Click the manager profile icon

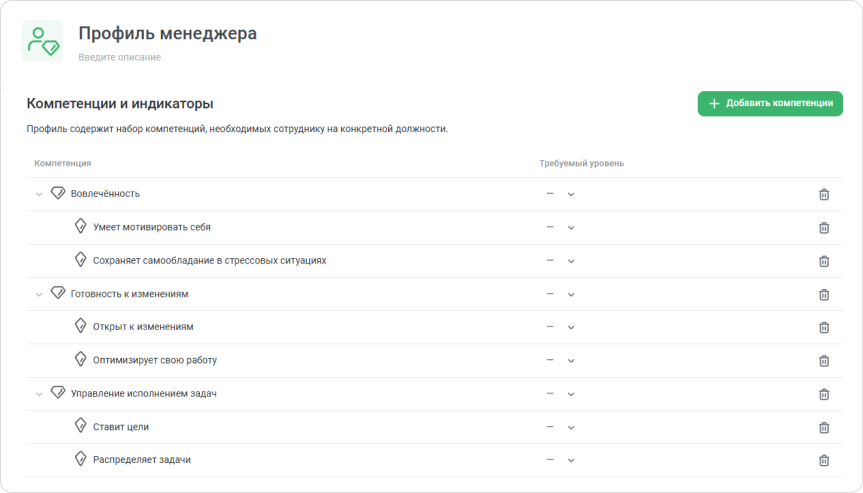(x=43, y=41)
